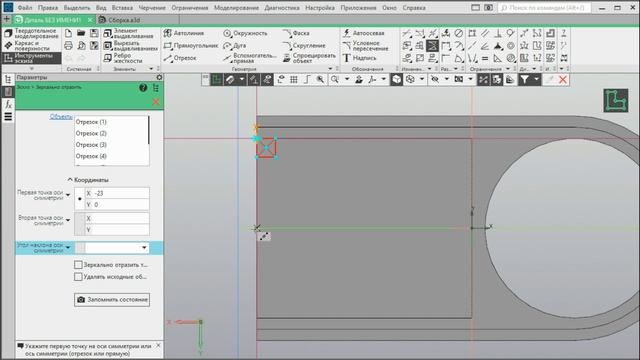Click the first point X field with -23
Image resolution: width=640 pixels, height=360 pixels.
[x=117, y=193]
